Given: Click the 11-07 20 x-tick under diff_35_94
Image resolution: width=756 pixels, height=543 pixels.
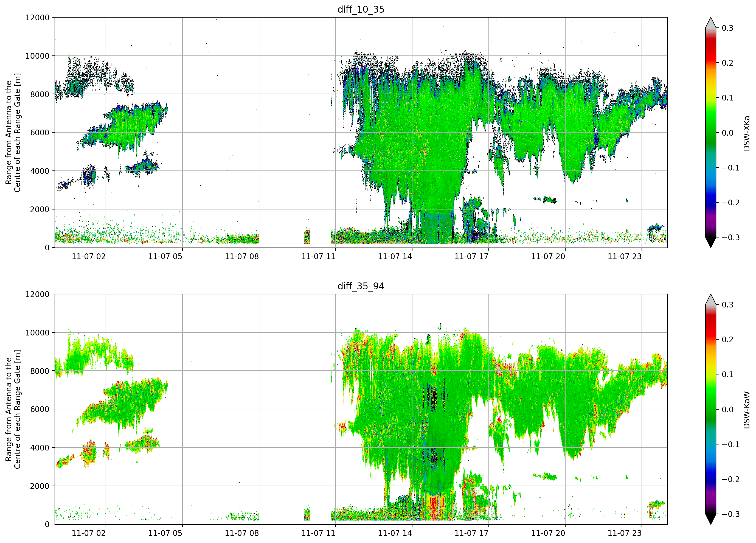Looking at the screenshot, I should pos(548,533).
